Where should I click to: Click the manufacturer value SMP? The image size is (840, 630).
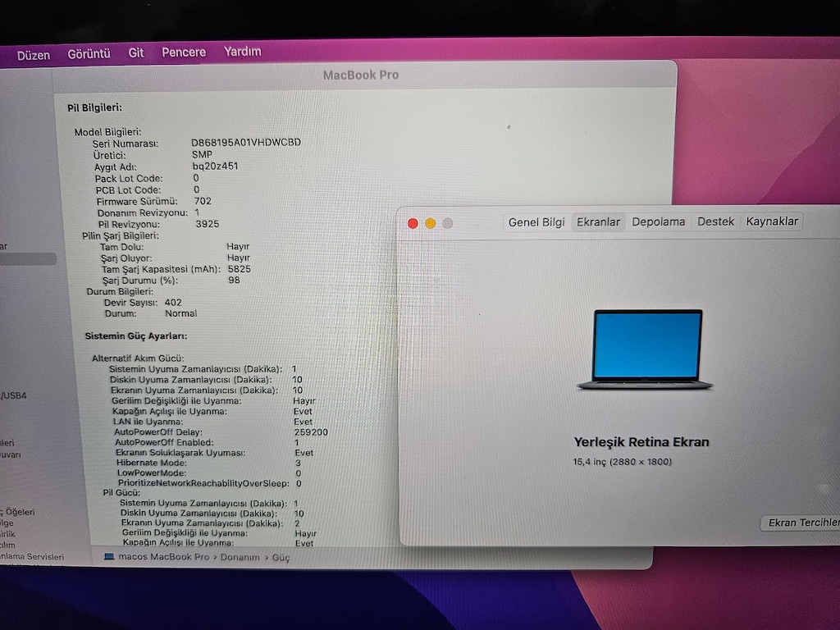tap(202, 154)
